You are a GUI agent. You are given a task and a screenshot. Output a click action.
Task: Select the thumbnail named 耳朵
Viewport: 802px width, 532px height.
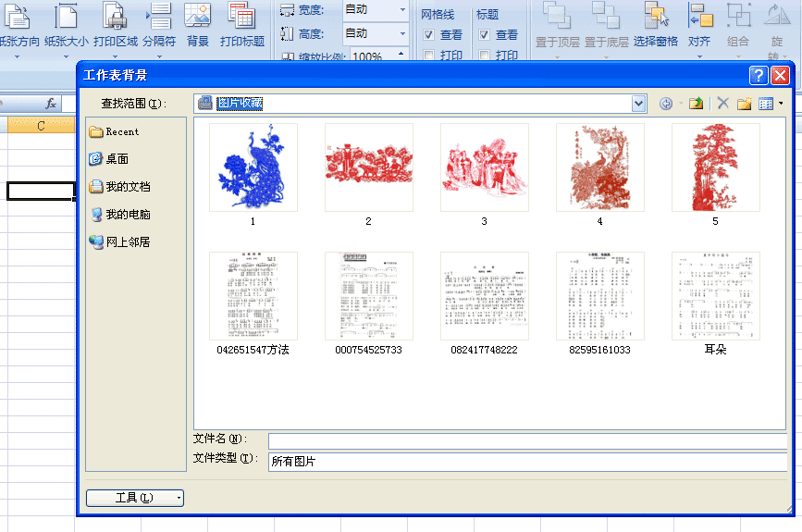tap(716, 296)
